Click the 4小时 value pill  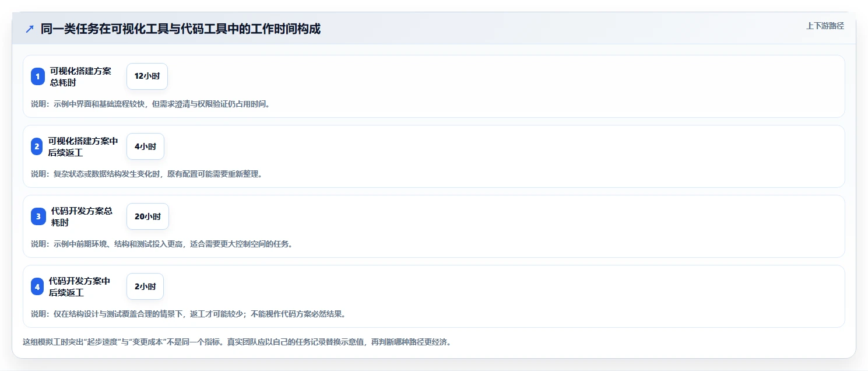tap(145, 146)
